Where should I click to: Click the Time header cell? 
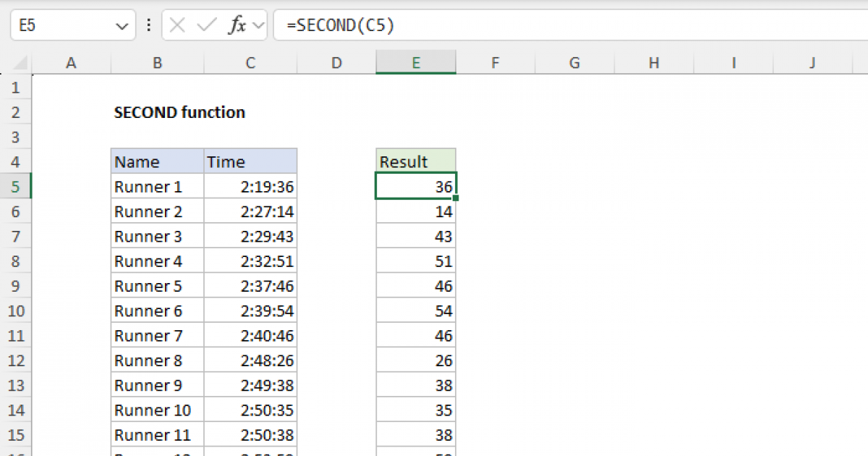250,161
